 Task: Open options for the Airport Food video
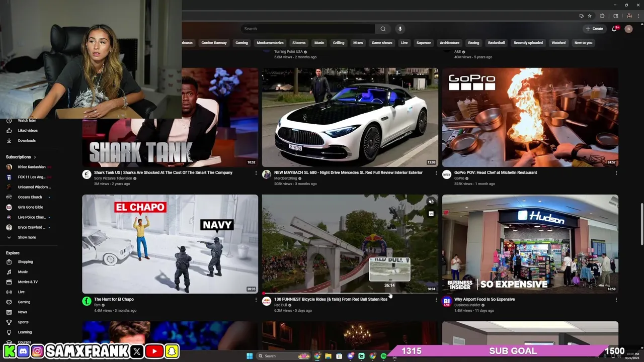pos(616,300)
